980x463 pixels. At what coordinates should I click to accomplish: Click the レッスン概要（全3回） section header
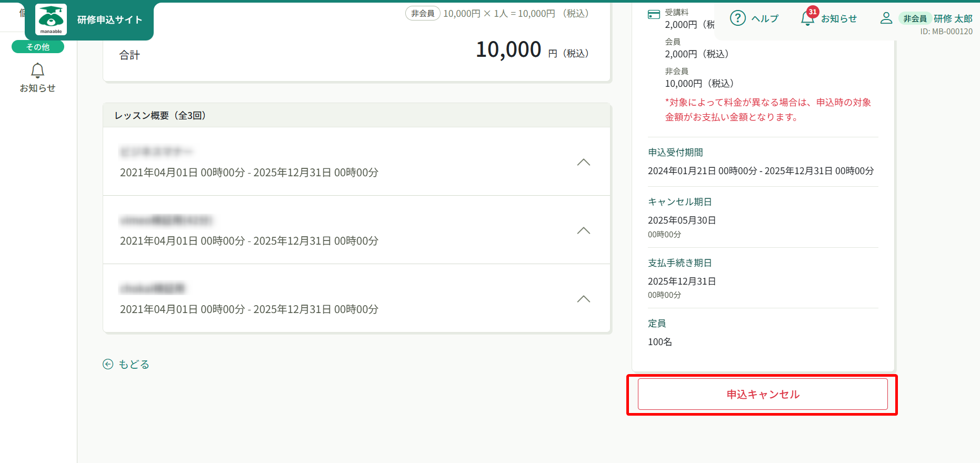pos(160,115)
